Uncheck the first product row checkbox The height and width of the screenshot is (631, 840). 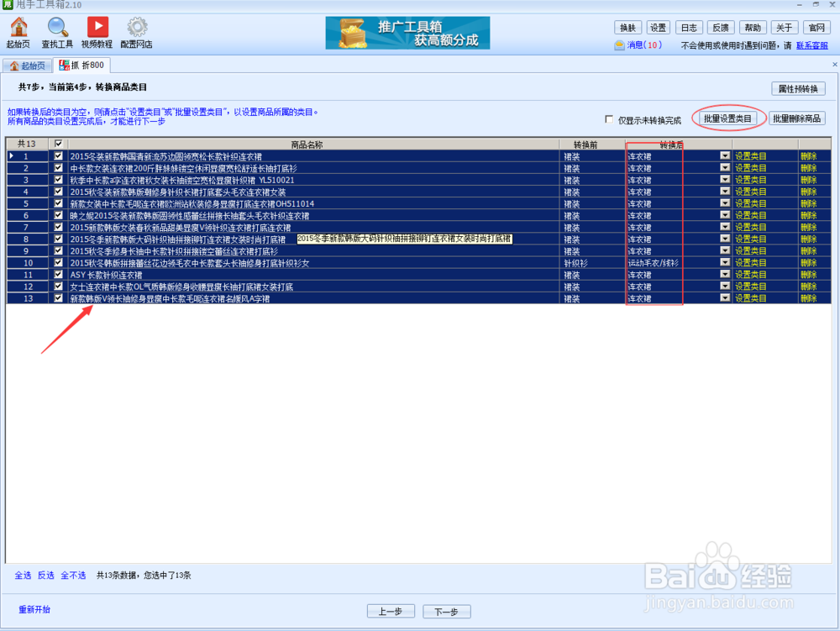pyautogui.click(x=57, y=156)
